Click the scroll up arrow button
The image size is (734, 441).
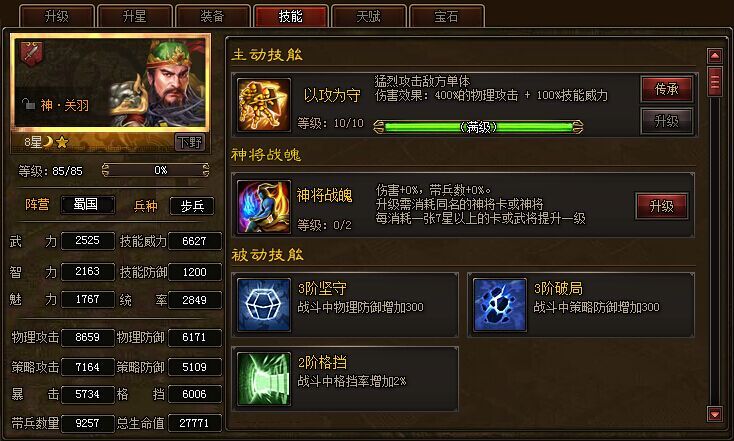715,56
